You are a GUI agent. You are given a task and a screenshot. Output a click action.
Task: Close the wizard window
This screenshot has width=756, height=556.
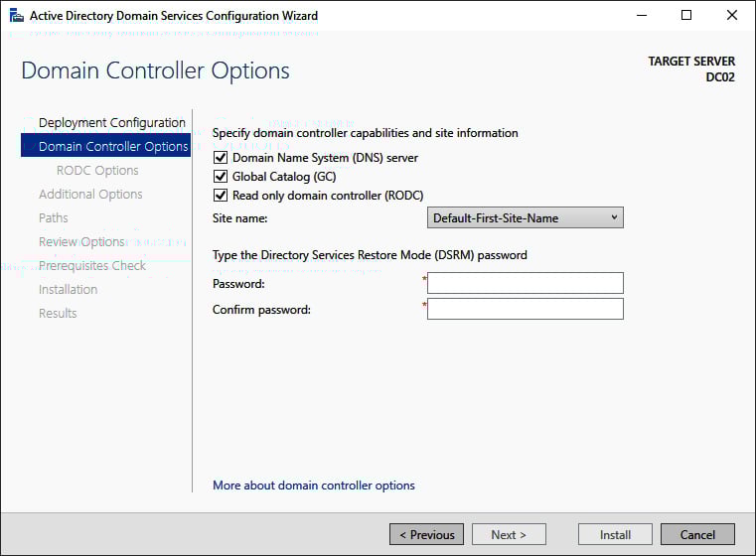(732, 16)
